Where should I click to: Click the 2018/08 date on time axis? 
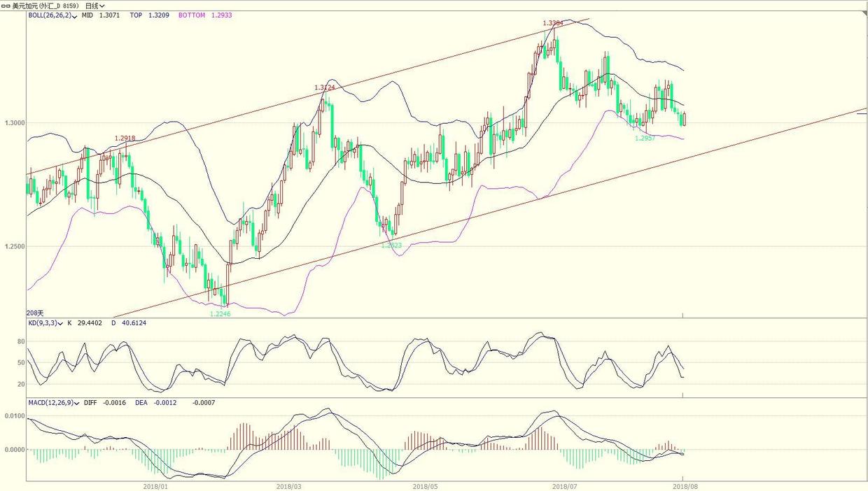click(x=684, y=486)
